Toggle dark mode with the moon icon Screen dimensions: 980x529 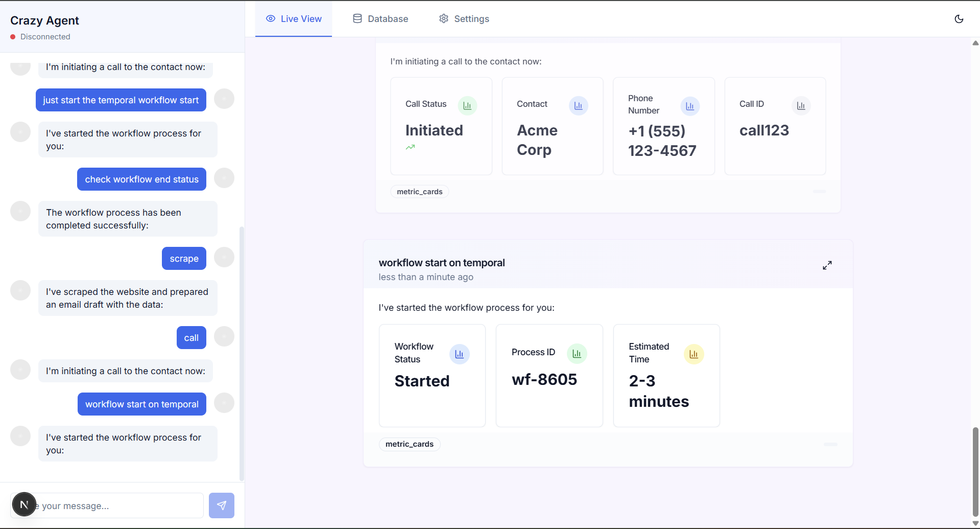click(x=959, y=19)
